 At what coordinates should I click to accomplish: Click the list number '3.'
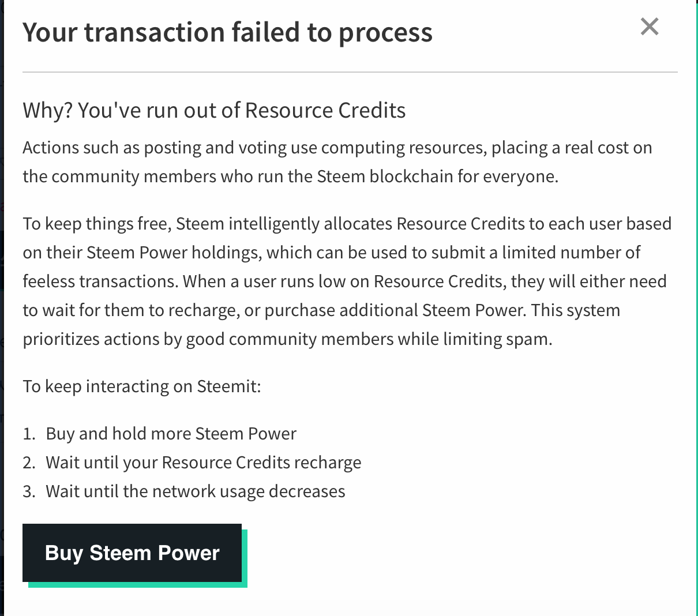coord(29,491)
